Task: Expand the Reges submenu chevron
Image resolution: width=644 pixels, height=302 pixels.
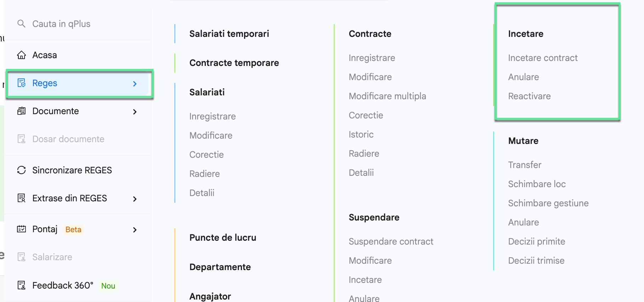Action: coord(135,84)
